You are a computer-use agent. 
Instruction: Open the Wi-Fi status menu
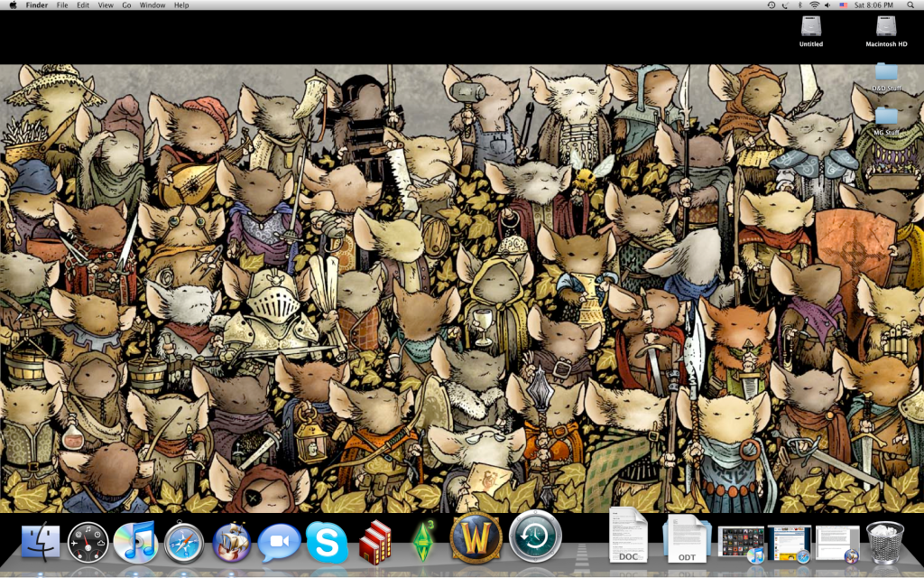pos(814,5)
